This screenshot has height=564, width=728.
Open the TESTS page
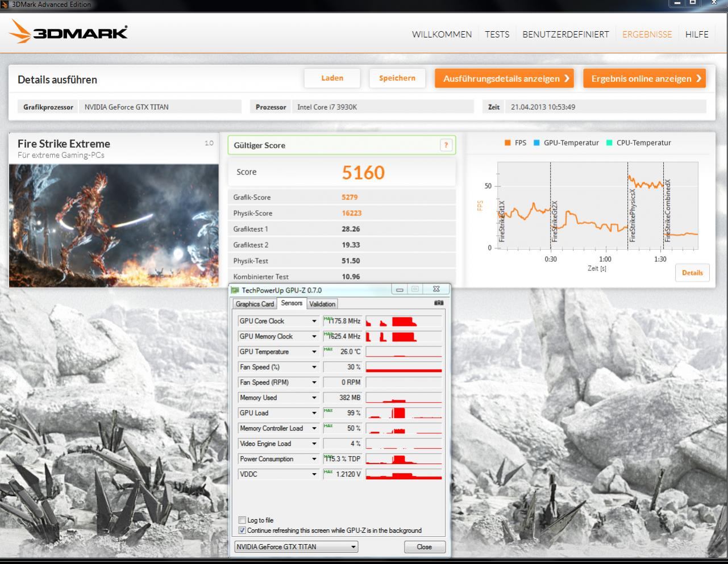click(497, 34)
